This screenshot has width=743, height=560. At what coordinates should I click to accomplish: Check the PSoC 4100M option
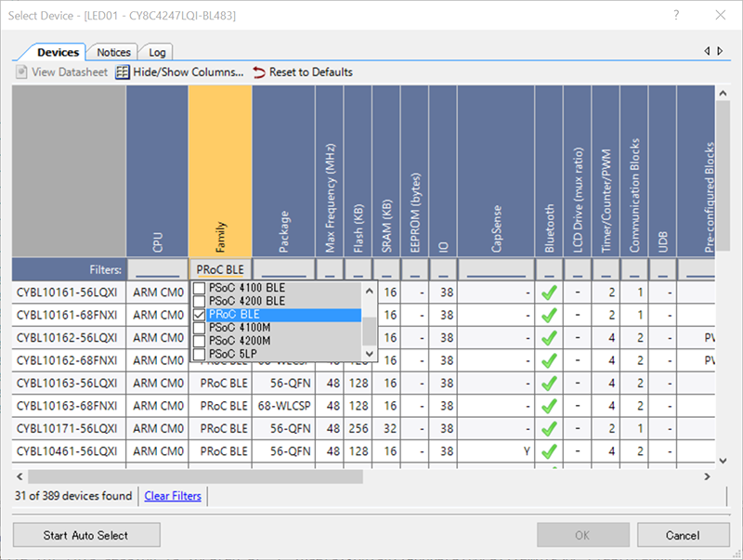200,328
